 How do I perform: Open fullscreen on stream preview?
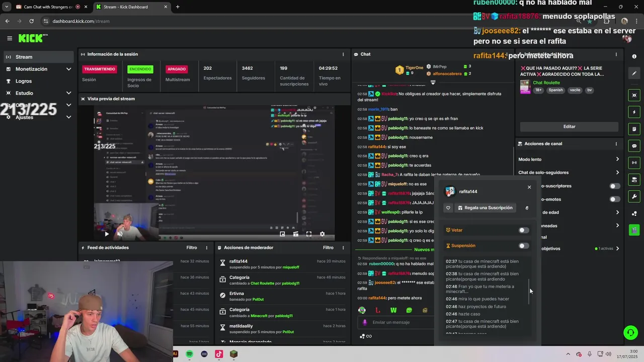tap(309, 234)
